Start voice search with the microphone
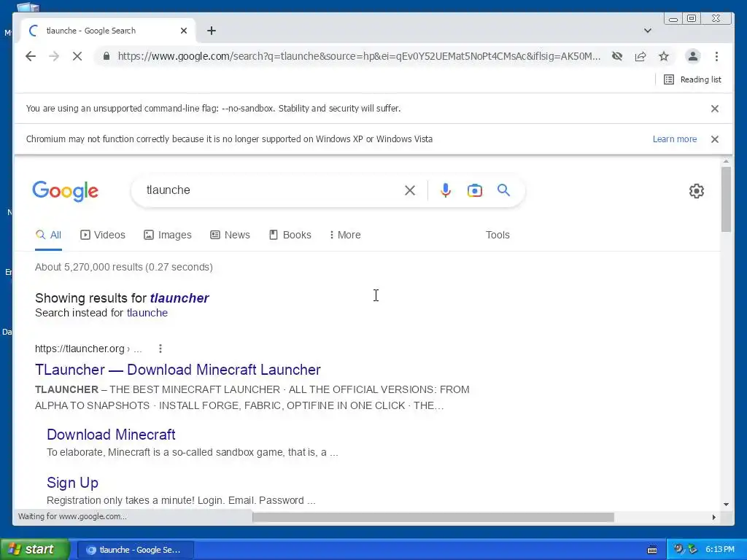747x560 pixels. tap(446, 190)
